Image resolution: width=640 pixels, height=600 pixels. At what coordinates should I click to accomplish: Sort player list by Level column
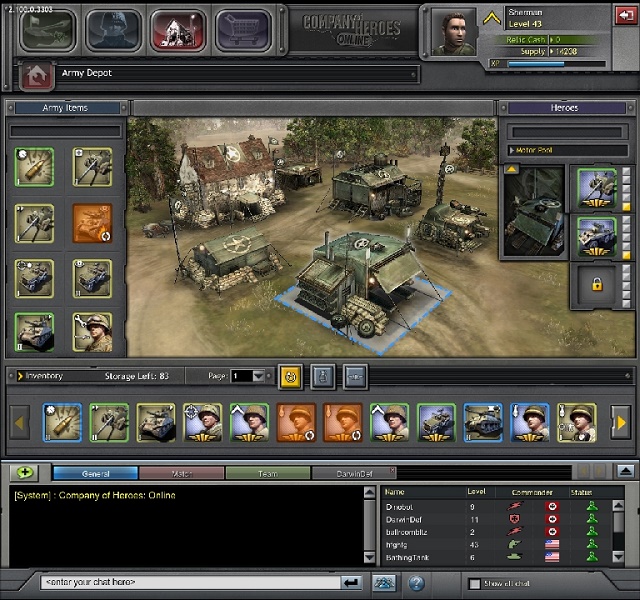pyautogui.click(x=476, y=492)
